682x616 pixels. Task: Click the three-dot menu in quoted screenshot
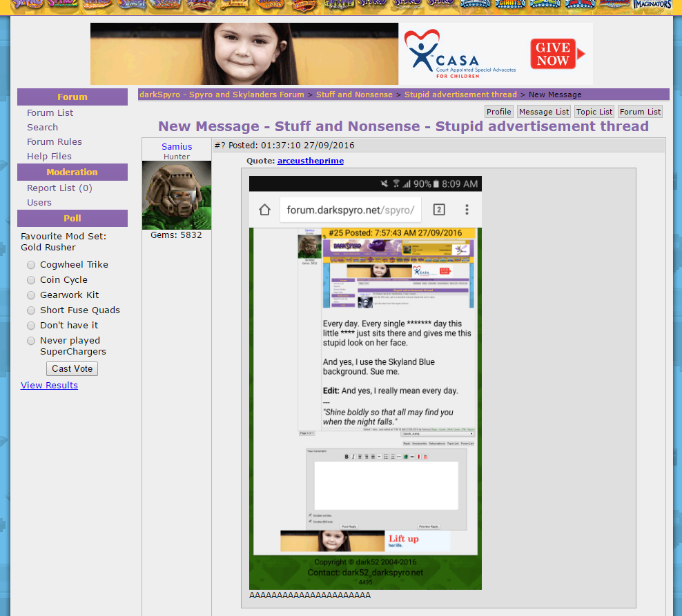click(467, 210)
